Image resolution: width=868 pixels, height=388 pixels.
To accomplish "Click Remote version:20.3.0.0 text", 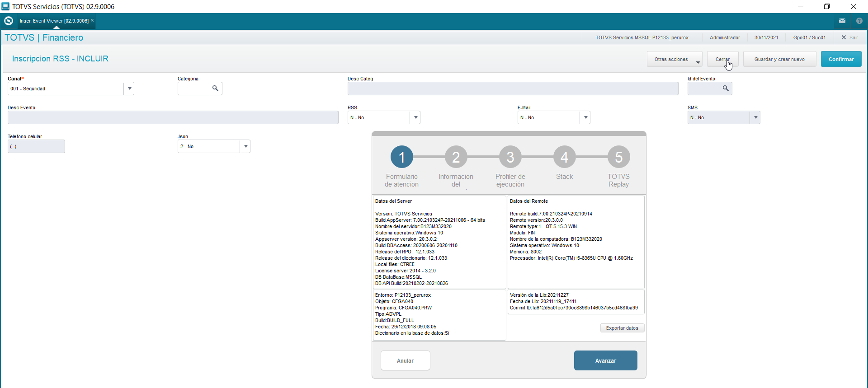I will 536,220.
